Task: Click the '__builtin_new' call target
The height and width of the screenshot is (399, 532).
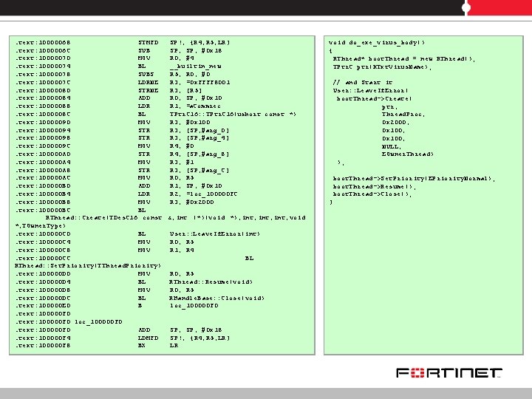Action: [x=196, y=66]
